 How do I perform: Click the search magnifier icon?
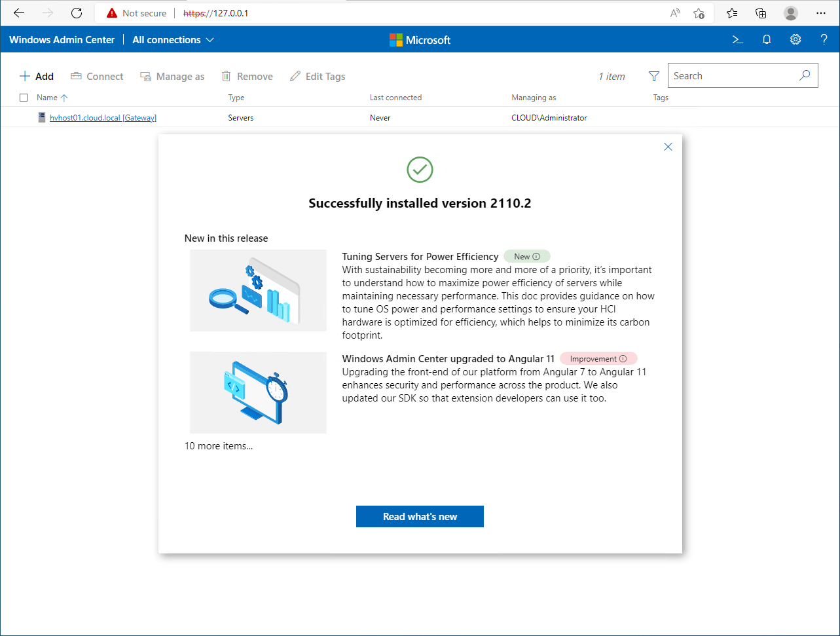[805, 75]
